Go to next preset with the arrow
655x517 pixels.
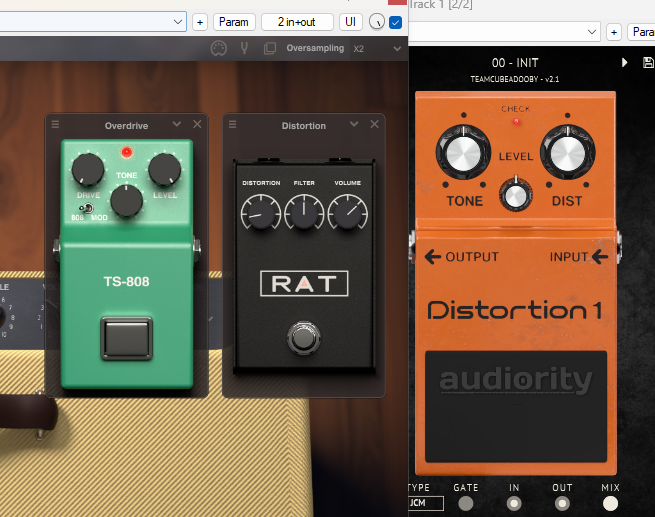pos(624,63)
